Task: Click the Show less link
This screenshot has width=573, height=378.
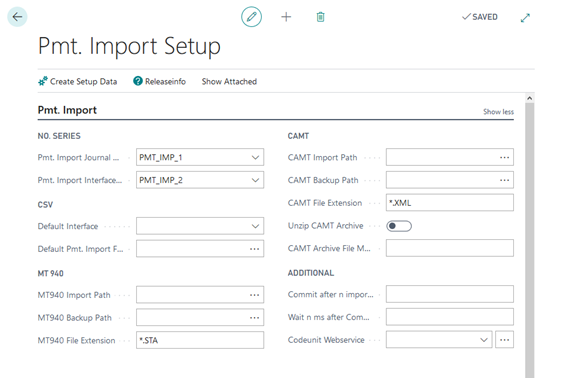Action: click(x=498, y=111)
